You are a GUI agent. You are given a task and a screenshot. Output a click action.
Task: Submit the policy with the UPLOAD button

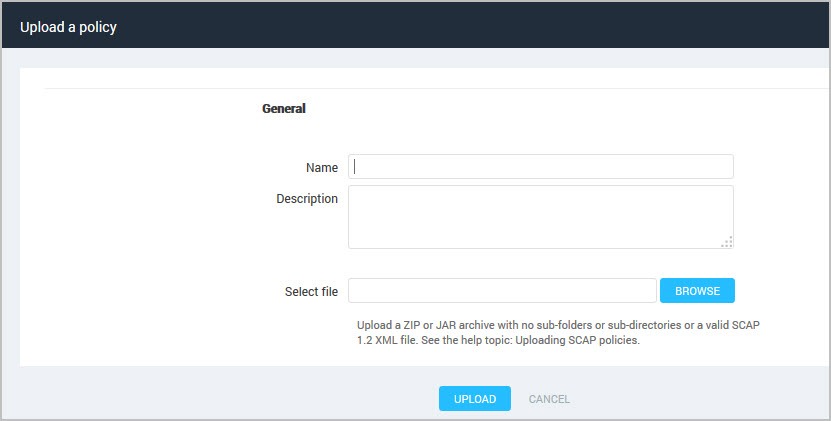475,399
